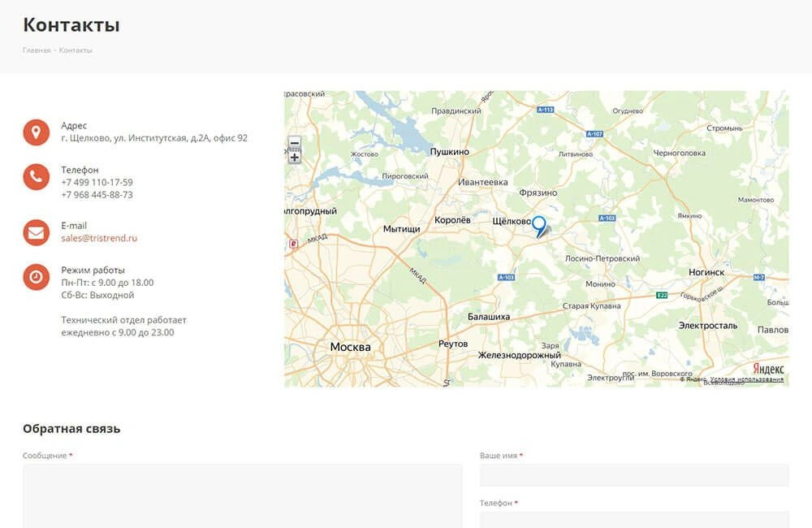This screenshot has width=812, height=528.
Task: Click the orange telephone icon
Action: click(36, 176)
